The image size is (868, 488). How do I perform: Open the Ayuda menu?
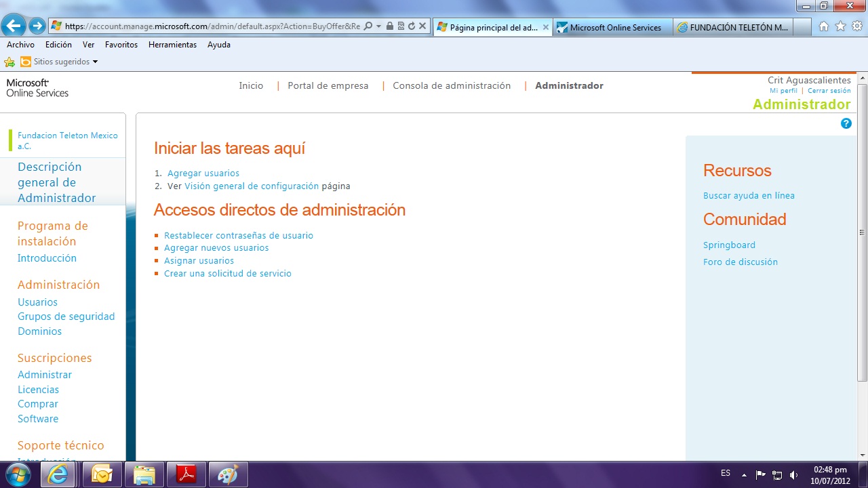pos(219,45)
